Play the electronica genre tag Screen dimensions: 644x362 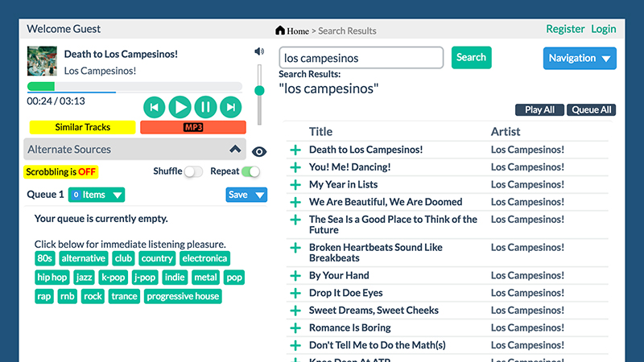(x=204, y=258)
